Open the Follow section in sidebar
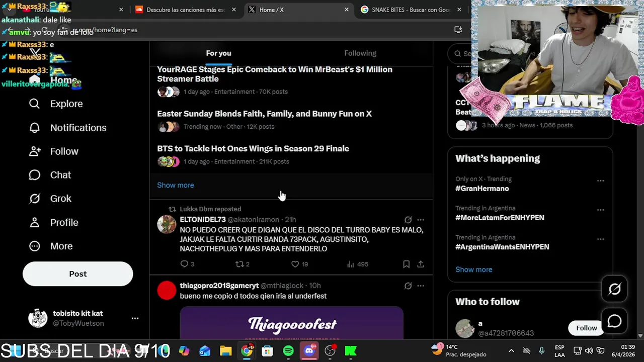This screenshot has height=362, width=644. [53, 151]
